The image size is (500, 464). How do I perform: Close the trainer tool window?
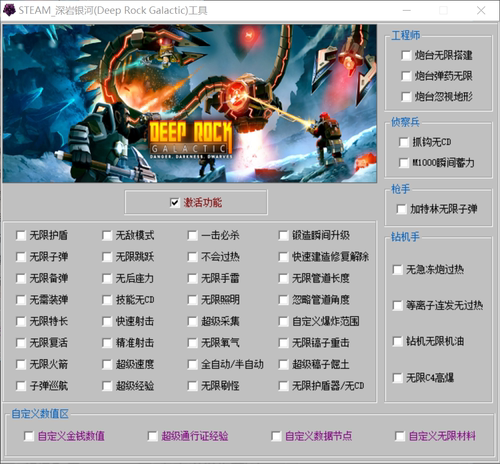pyautogui.click(x=481, y=11)
